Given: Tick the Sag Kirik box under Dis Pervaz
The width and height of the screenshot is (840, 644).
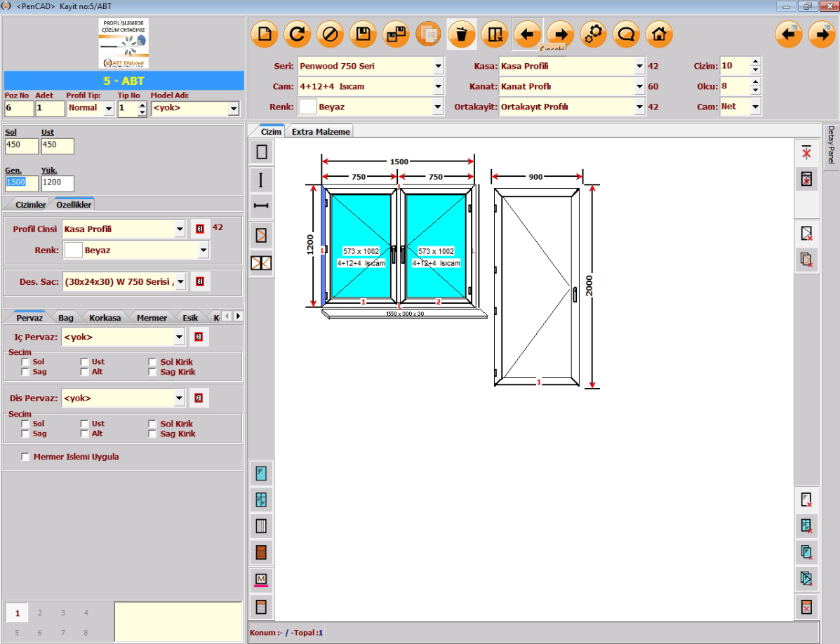Looking at the screenshot, I should pyautogui.click(x=154, y=434).
